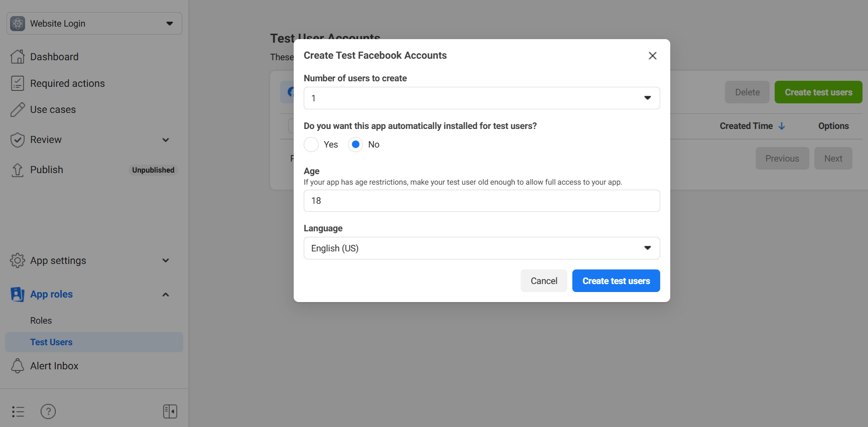Click the Age input field

(x=482, y=201)
